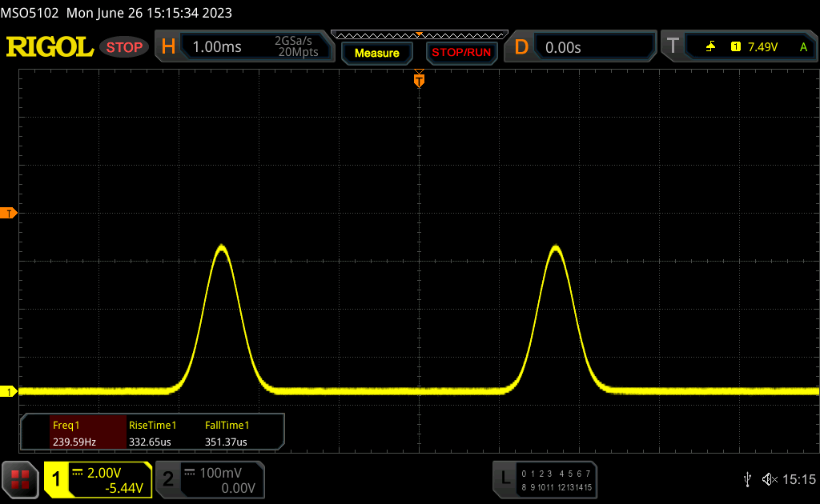Click the waveform memory position bar

420,35
